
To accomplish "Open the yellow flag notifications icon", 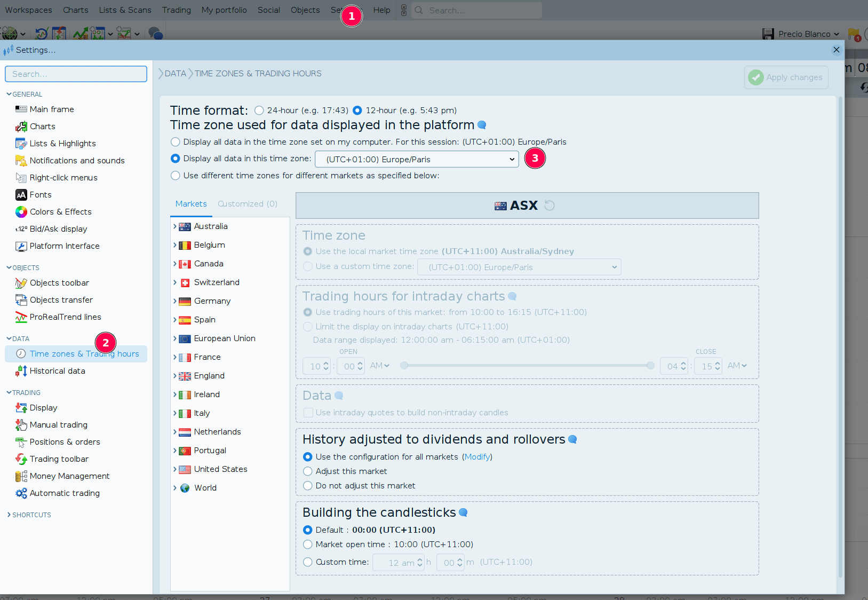I will click(854, 35).
